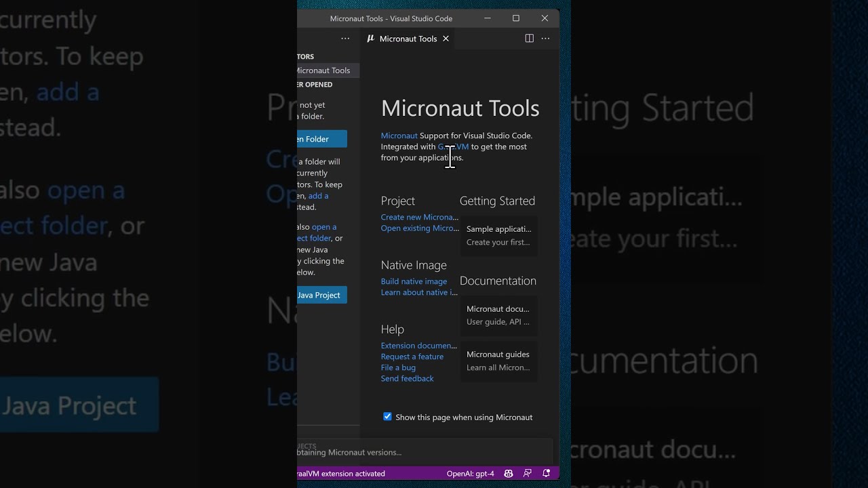Minimize the Visual Studio Code window
Screen dimensions: 868x488
click(x=488, y=18)
